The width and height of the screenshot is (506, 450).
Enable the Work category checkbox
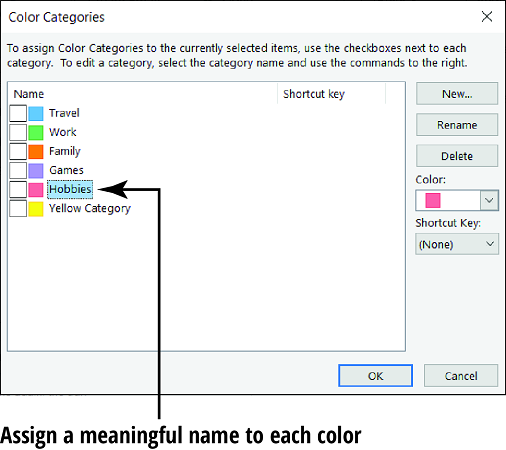(18, 132)
